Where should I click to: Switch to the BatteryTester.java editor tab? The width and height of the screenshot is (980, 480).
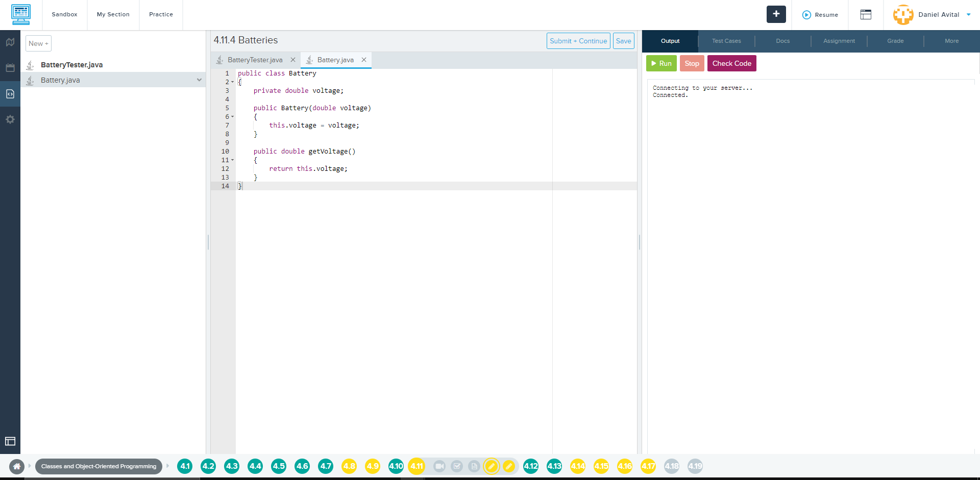point(255,60)
